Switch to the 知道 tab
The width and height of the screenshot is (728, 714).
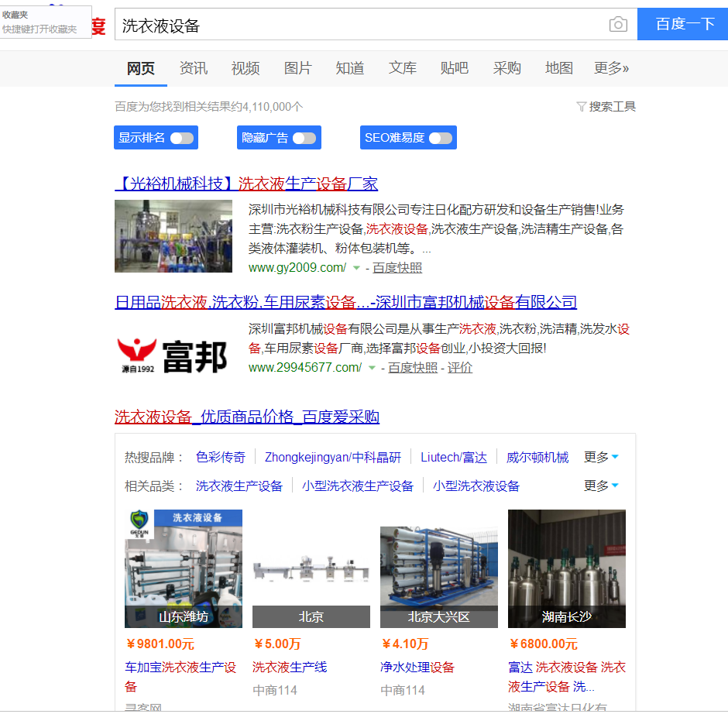pos(349,68)
